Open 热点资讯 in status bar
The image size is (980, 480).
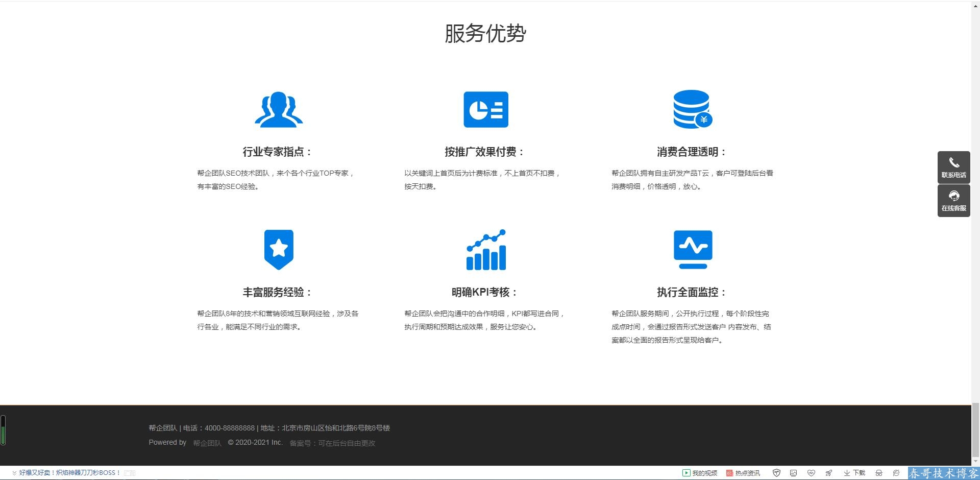pos(743,473)
